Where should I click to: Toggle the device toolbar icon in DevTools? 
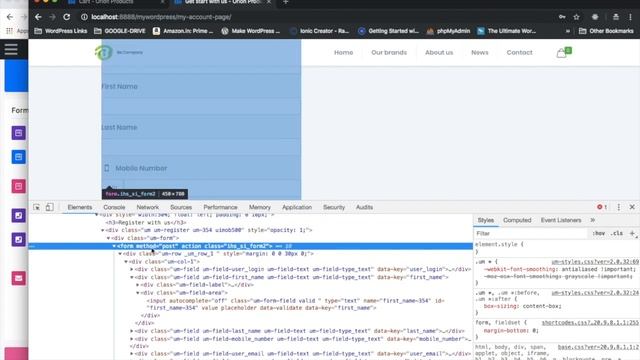[x=49, y=207]
